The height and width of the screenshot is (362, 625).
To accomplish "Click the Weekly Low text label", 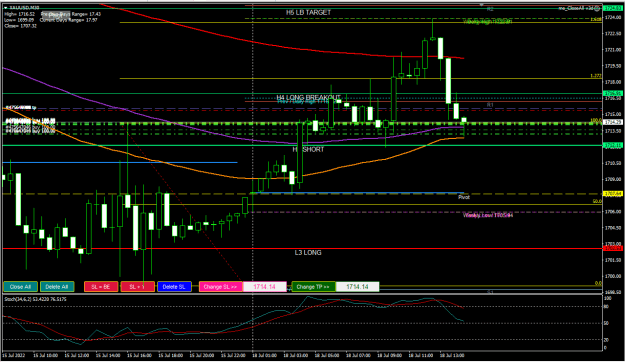I will [488, 215].
